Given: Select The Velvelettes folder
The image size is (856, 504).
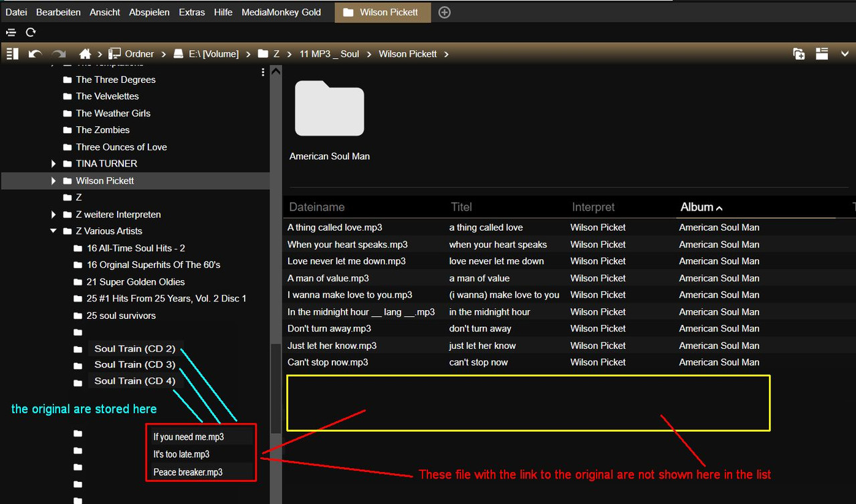Looking at the screenshot, I should coord(107,96).
